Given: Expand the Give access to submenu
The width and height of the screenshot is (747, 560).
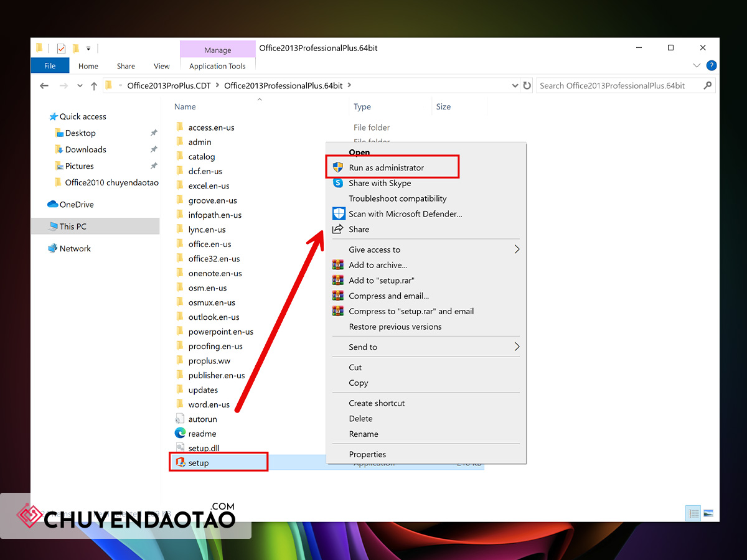Looking at the screenshot, I should coord(517,250).
